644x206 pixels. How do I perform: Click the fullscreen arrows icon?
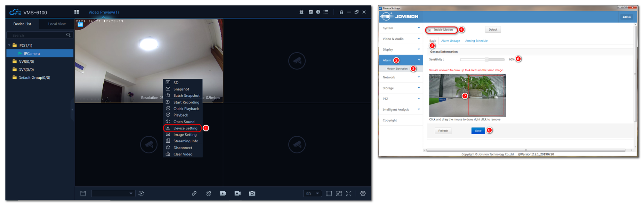click(x=349, y=193)
